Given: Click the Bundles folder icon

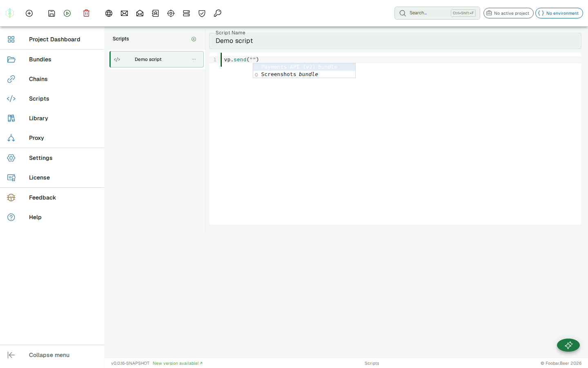Looking at the screenshot, I should (x=11, y=59).
